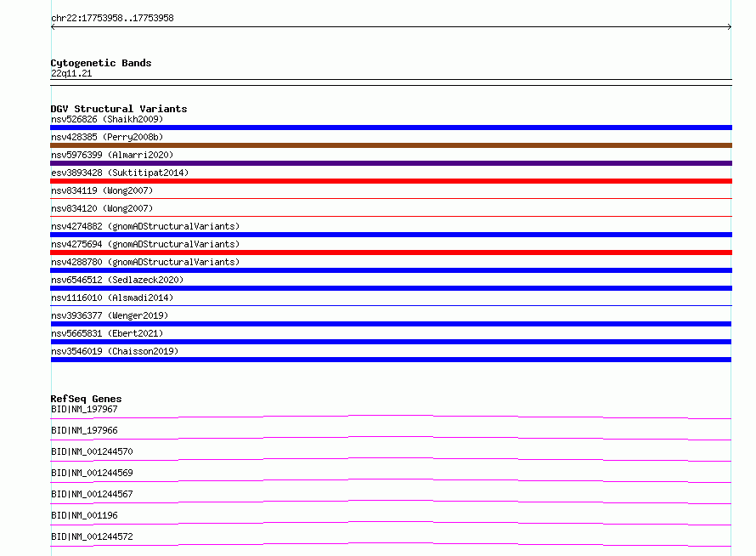Select transcript BID|NM_197967
Screen dimensions: 756x556
[x=84, y=409]
